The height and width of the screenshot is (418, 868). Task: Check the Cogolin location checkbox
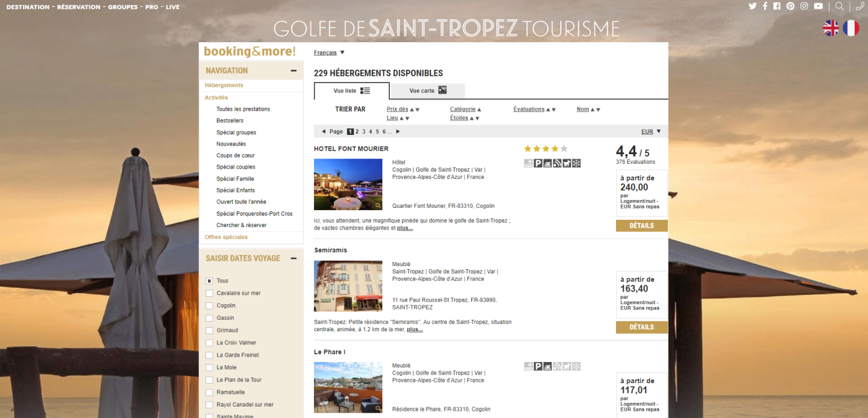coord(209,306)
